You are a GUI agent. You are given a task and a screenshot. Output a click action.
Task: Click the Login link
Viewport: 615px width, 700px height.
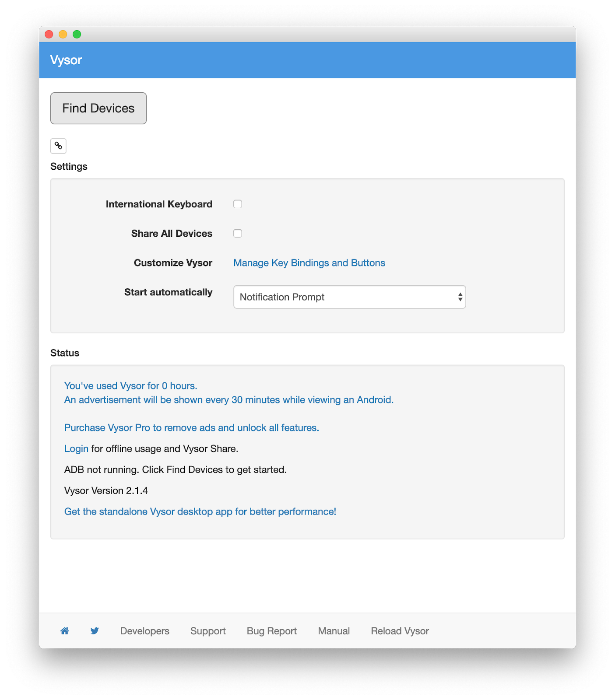pos(76,449)
